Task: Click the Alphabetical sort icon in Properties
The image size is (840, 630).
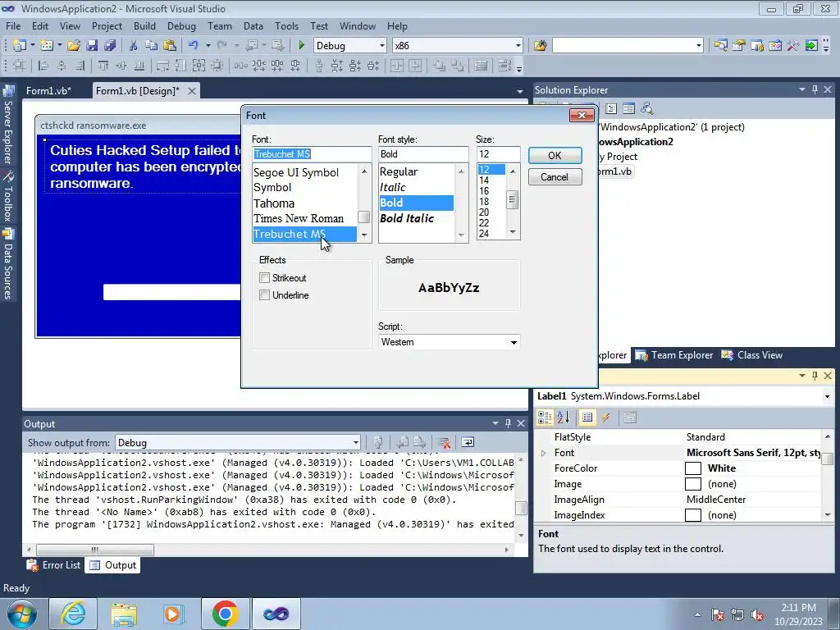Action: [563, 418]
